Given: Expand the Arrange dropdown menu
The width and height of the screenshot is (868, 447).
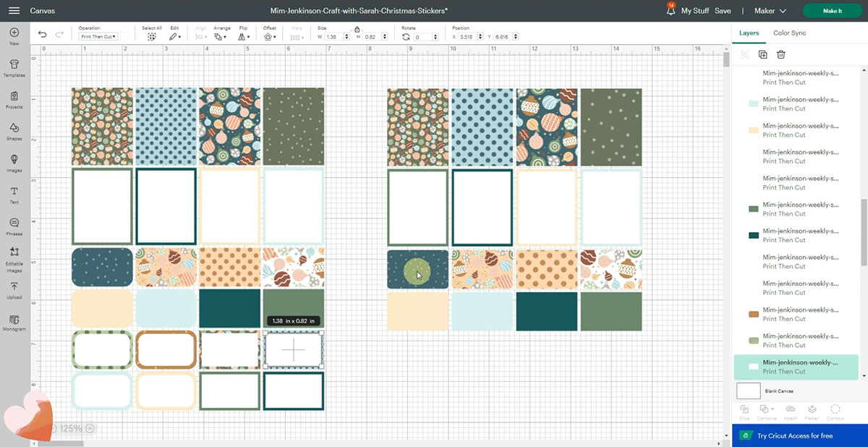Looking at the screenshot, I should point(221,36).
